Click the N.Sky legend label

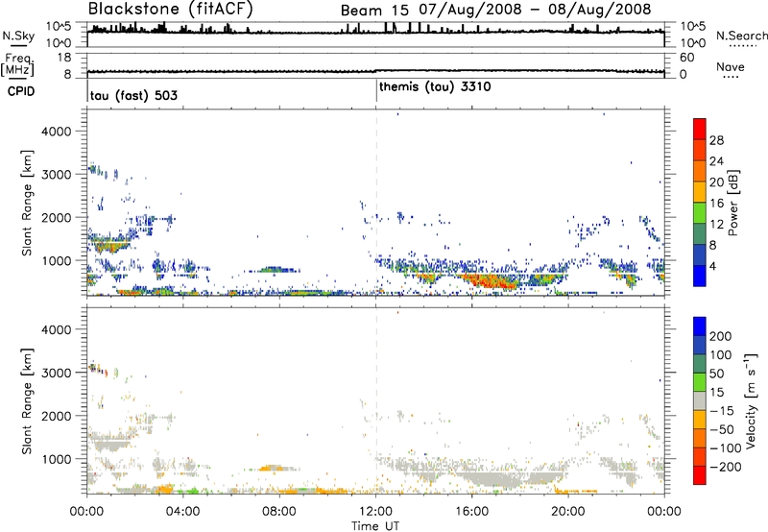(18, 36)
